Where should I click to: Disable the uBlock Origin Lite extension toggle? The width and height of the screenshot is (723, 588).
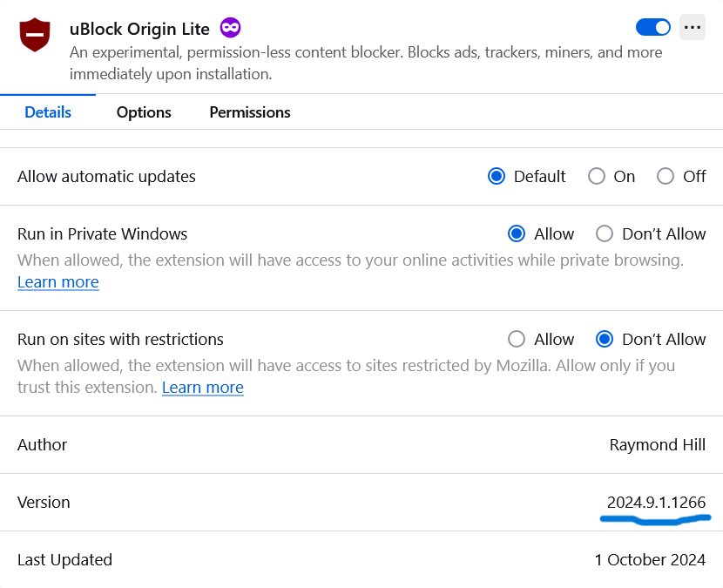coord(653,27)
